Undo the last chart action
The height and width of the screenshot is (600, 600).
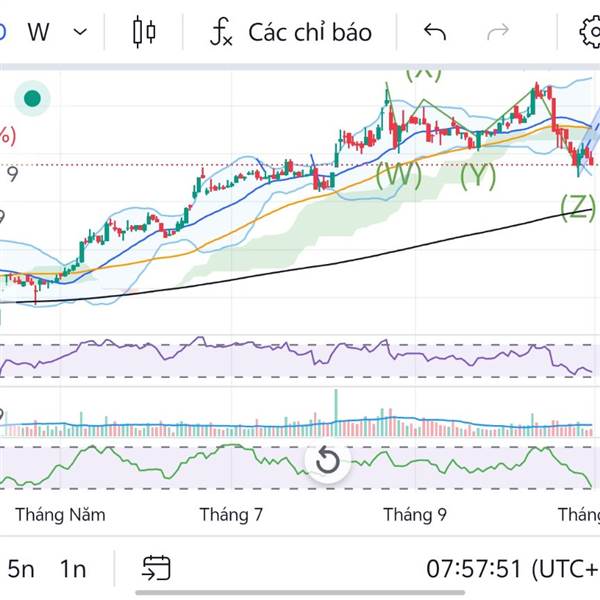click(434, 32)
